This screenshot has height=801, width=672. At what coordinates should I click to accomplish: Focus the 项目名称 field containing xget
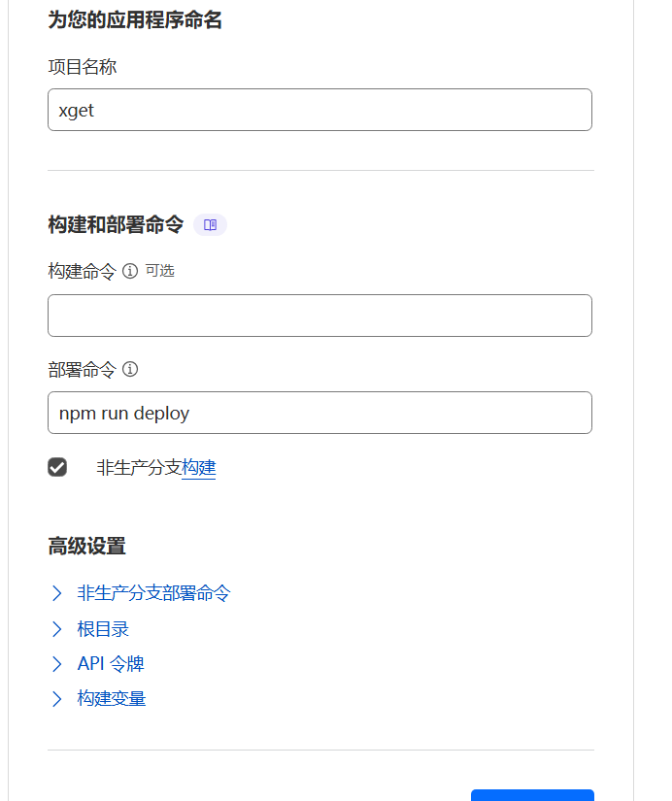point(319,110)
